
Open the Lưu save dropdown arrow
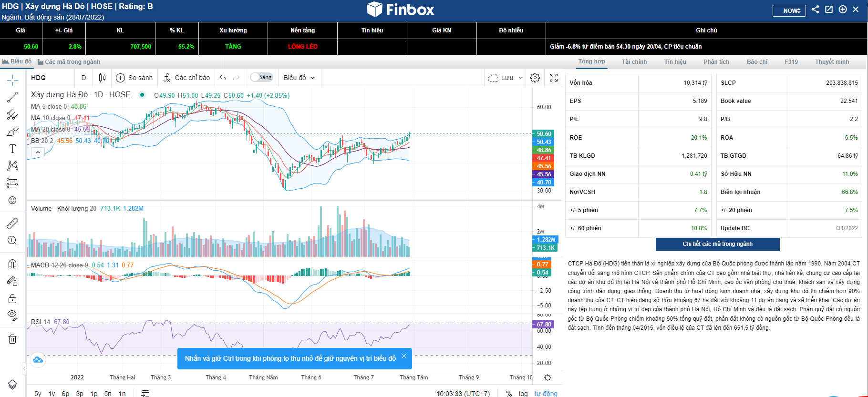point(521,78)
